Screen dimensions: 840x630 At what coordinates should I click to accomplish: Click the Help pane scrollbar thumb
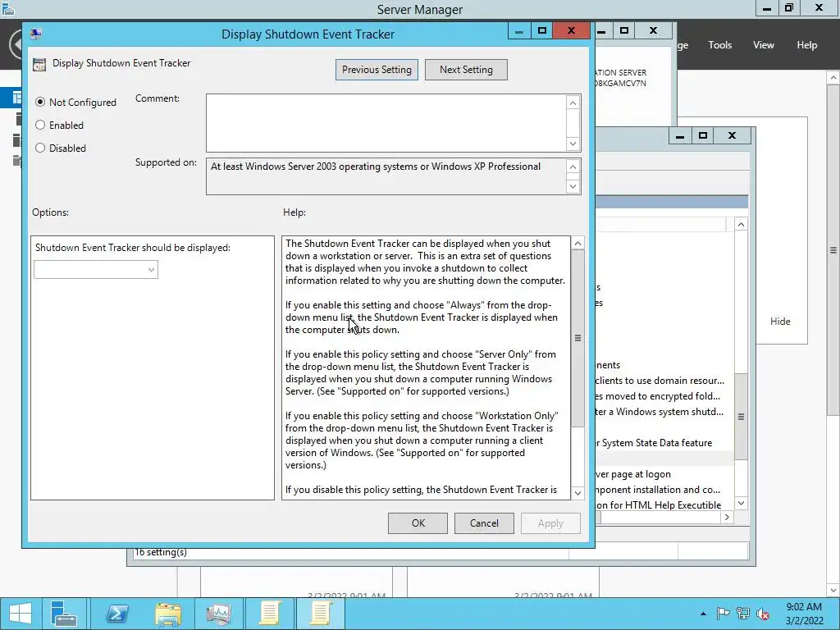[x=577, y=338]
